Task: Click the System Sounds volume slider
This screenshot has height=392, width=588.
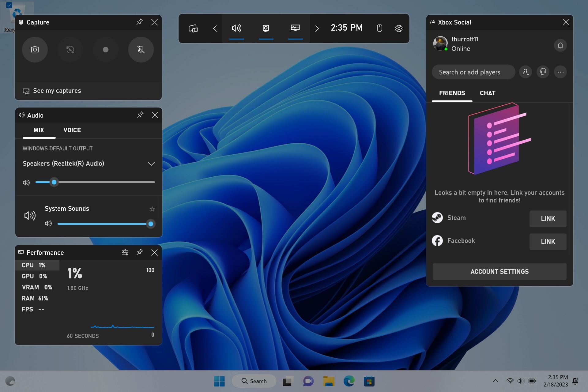Action: pos(104,224)
